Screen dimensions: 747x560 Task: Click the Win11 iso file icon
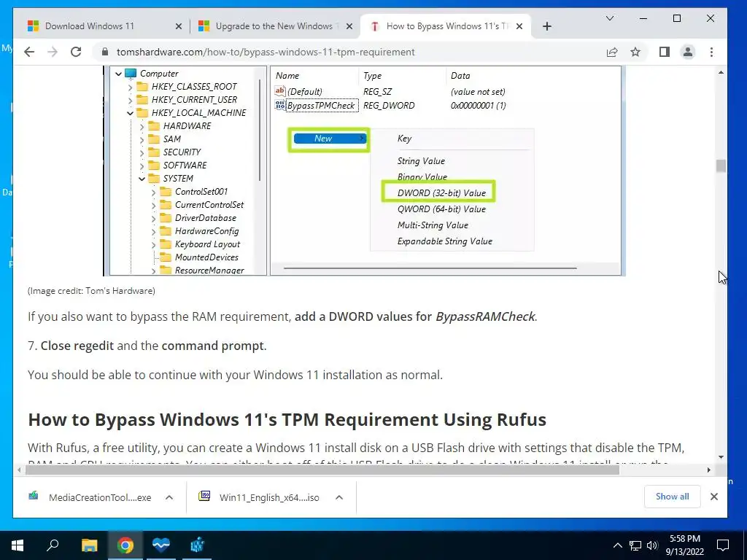pos(204,496)
